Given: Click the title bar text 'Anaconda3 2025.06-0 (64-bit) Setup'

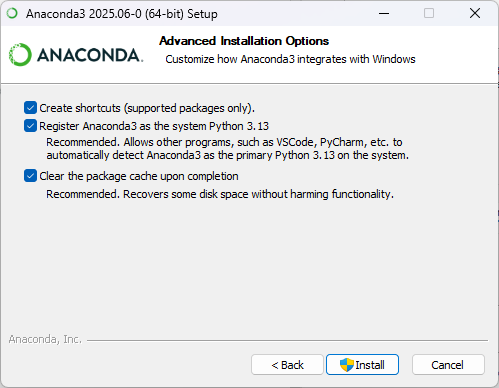Looking at the screenshot, I should [122, 14].
